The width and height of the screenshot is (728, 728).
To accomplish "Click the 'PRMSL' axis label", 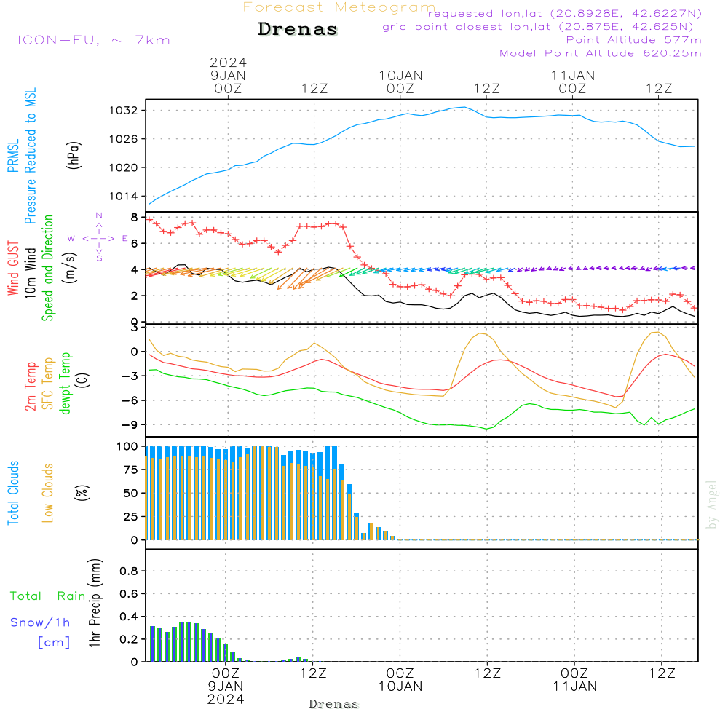I will click(13, 156).
